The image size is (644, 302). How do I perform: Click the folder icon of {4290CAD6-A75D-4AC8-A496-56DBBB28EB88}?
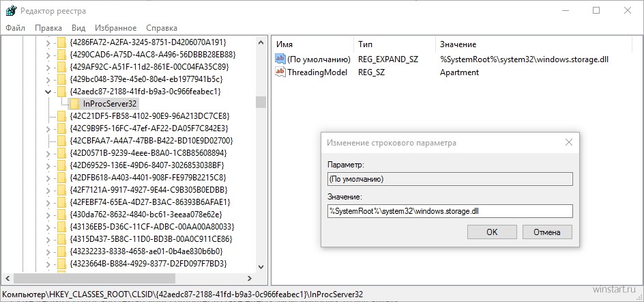coord(61,55)
